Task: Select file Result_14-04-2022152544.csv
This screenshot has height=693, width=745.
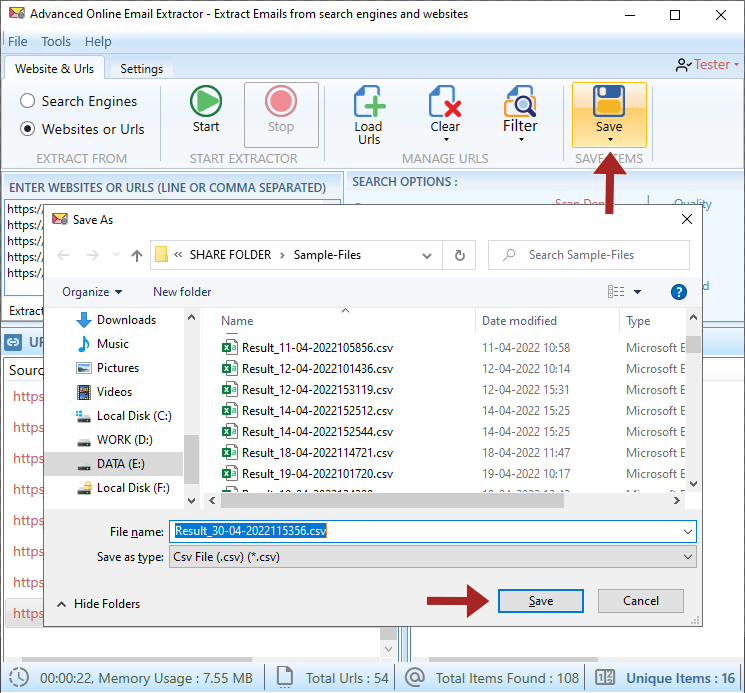Action: [x=307, y=431]
